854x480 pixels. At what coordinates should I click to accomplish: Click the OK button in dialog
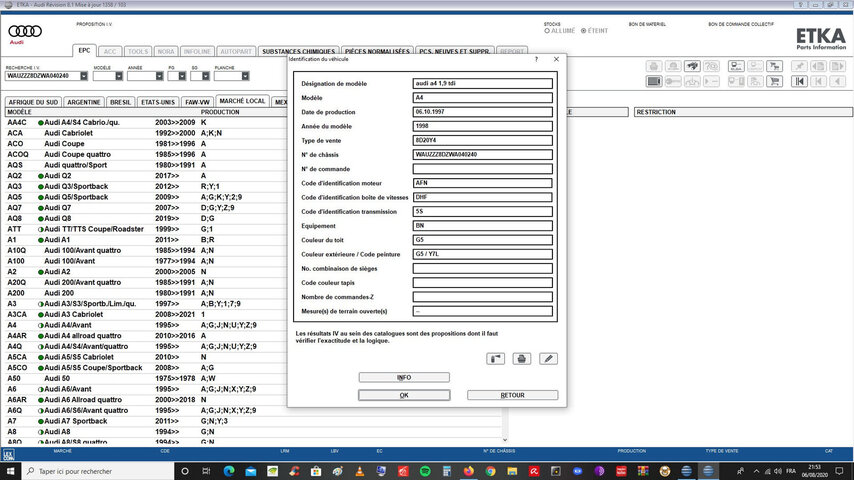point(404,395)
